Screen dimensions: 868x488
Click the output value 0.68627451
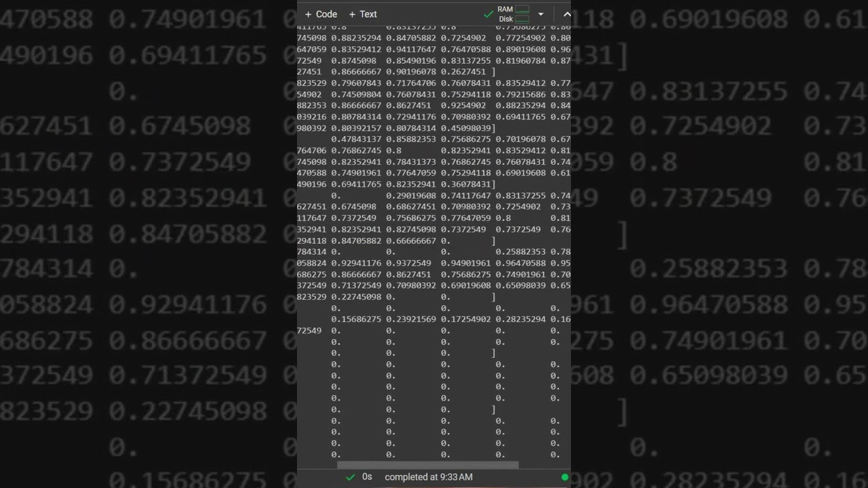tap(411, 207)
